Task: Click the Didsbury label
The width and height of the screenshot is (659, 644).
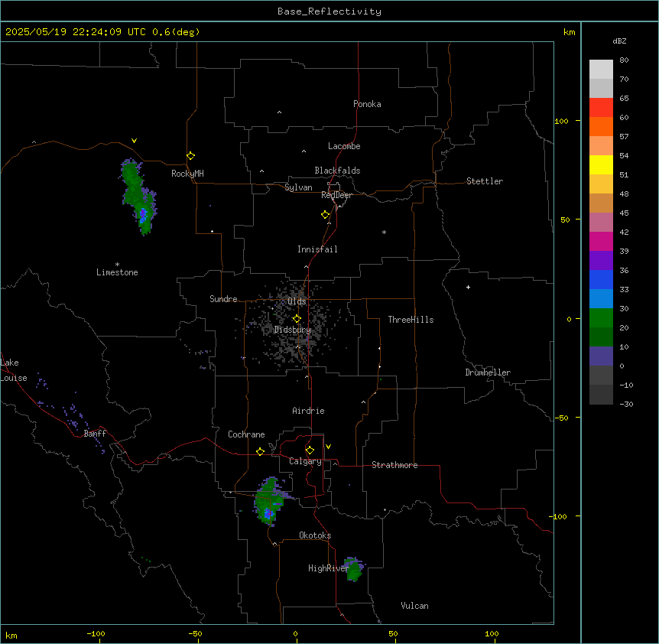Action: tap(293, 330)
